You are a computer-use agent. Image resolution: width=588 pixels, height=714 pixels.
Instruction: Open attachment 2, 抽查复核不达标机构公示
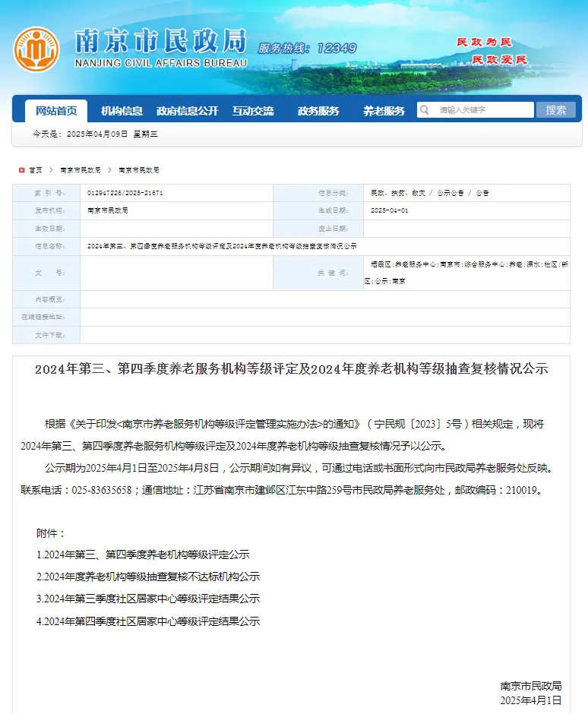(148, 577)
